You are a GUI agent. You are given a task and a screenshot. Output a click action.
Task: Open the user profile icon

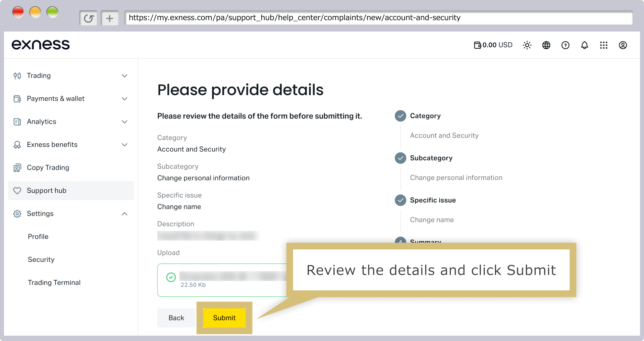pos(623,45)
